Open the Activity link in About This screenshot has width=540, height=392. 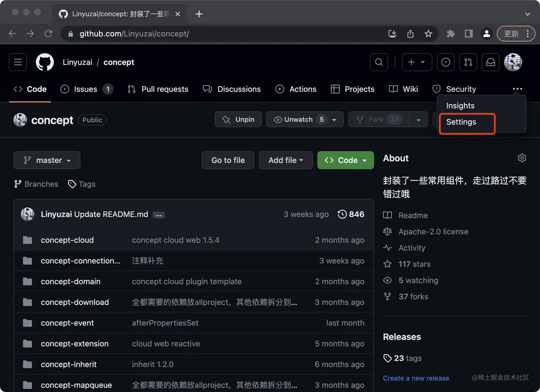(x=412, y=248)
